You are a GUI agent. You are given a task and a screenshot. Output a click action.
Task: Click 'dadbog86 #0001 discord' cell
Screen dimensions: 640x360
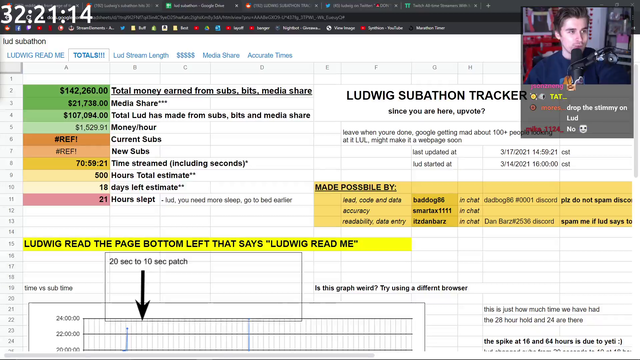pos(520,200)
